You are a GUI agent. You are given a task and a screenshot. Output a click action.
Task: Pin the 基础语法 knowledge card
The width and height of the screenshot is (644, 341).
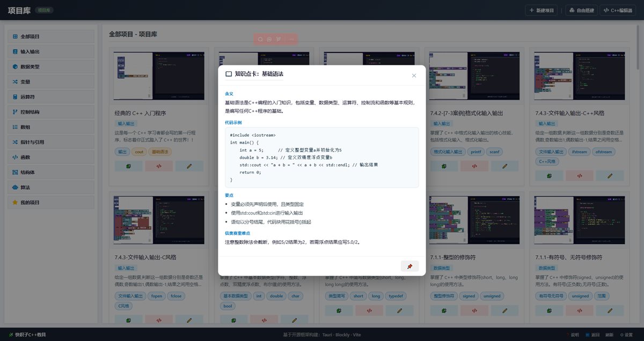click(409, 266)
